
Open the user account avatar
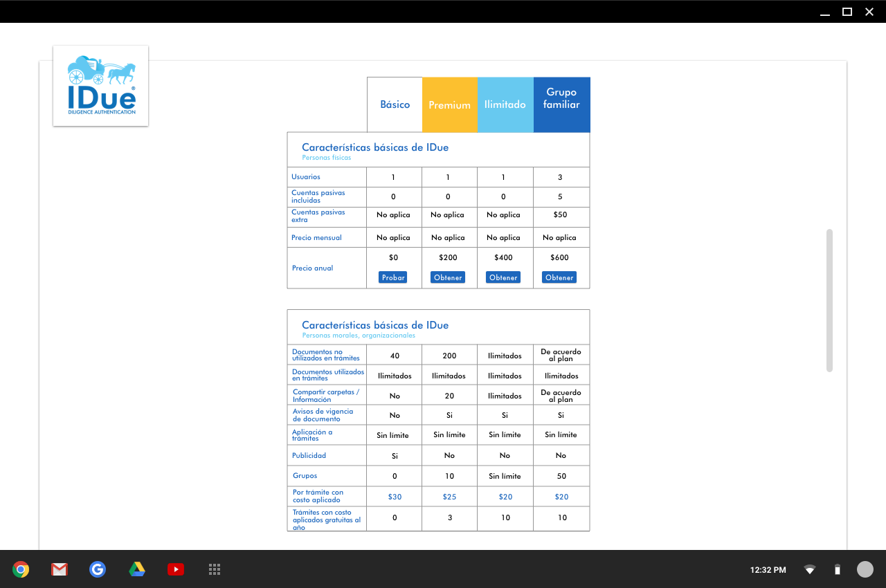click(x=865, y=569)
